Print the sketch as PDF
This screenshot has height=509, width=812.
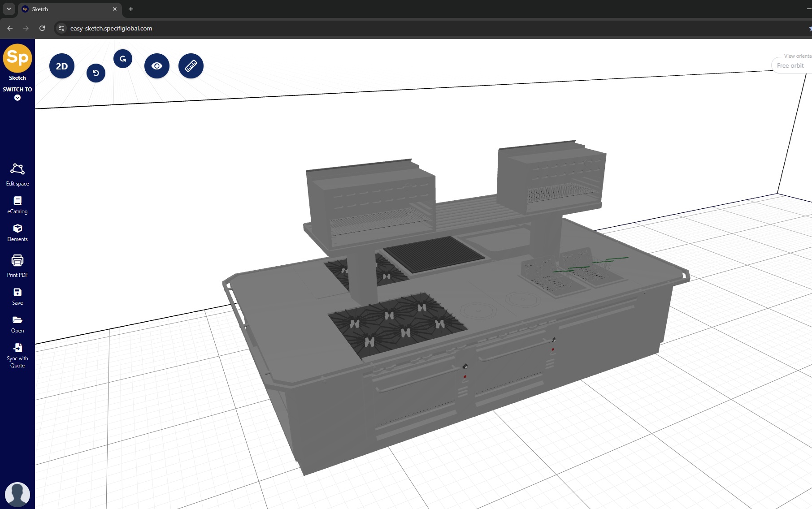click(17, 265)
